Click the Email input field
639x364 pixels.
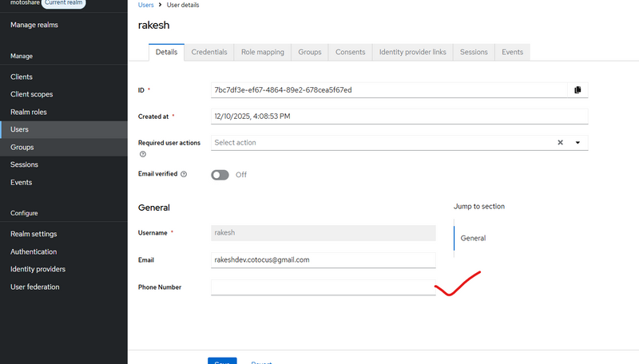pyautogui.click(x=323, y=260)
